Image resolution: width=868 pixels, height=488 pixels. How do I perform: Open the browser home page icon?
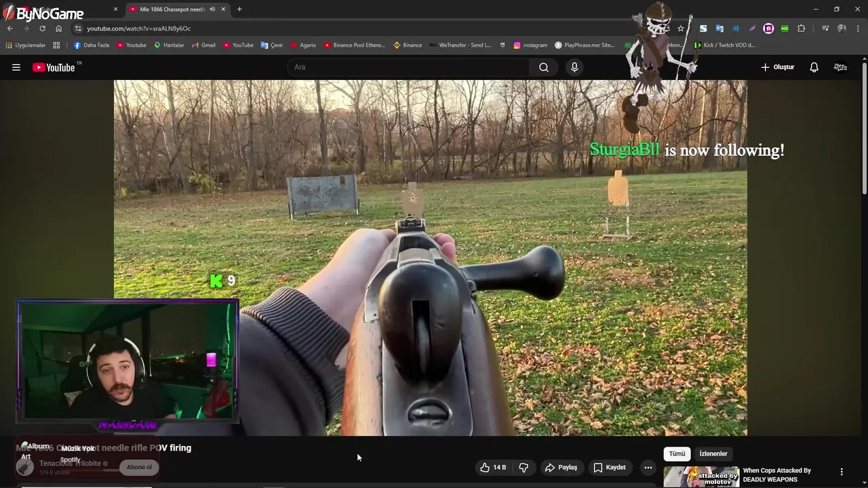[58, 28]
